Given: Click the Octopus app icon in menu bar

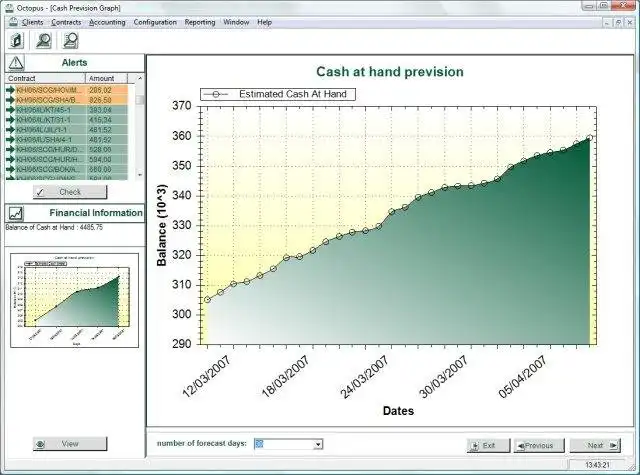Looking at the screenshot, I should (13, 22).
